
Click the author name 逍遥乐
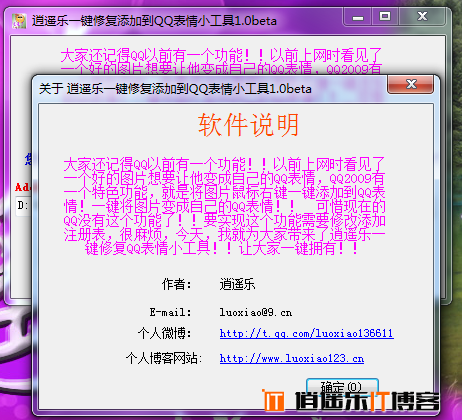point(237,284)
